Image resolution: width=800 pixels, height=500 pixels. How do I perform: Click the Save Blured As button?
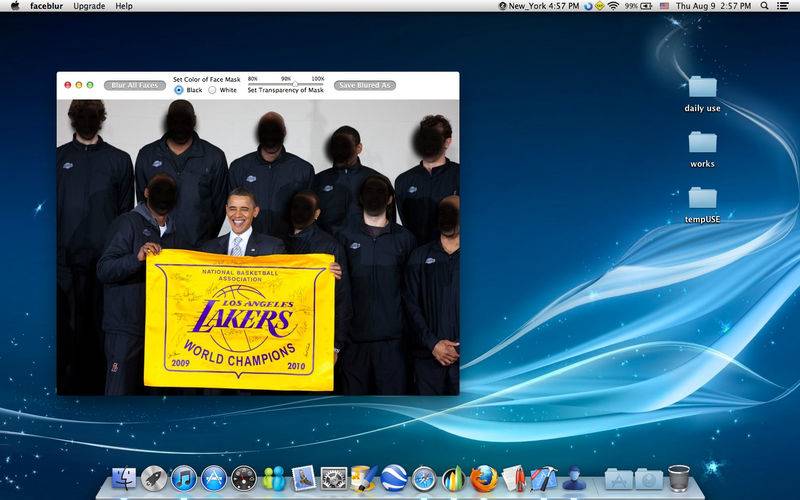pos(365,85)
